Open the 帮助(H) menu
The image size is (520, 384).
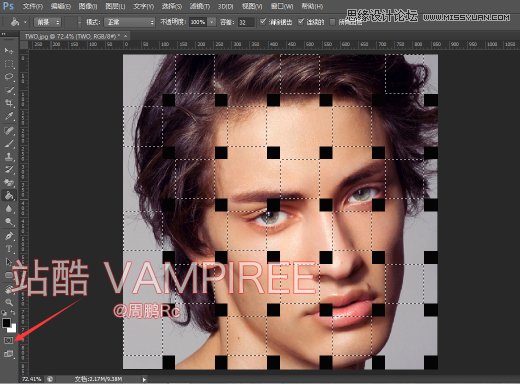(312, 6)
